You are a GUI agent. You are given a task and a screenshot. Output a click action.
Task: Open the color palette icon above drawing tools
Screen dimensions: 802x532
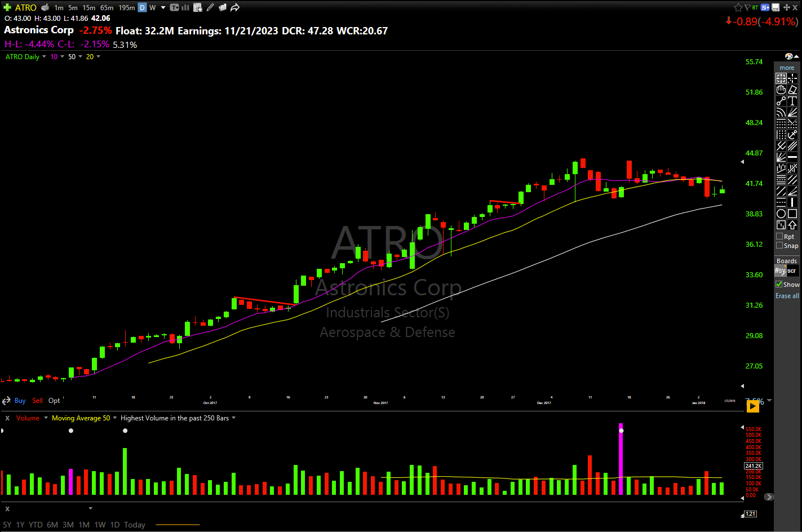(789, 56)
